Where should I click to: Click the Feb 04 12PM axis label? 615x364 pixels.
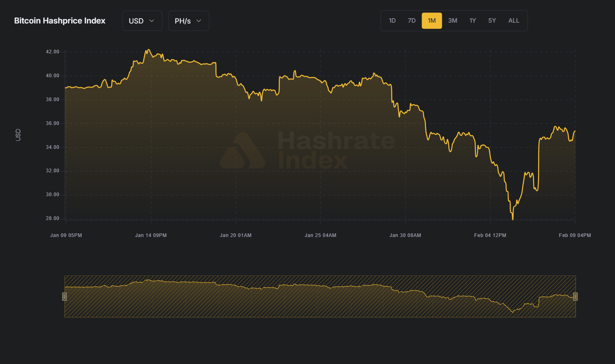pos(490,235)
